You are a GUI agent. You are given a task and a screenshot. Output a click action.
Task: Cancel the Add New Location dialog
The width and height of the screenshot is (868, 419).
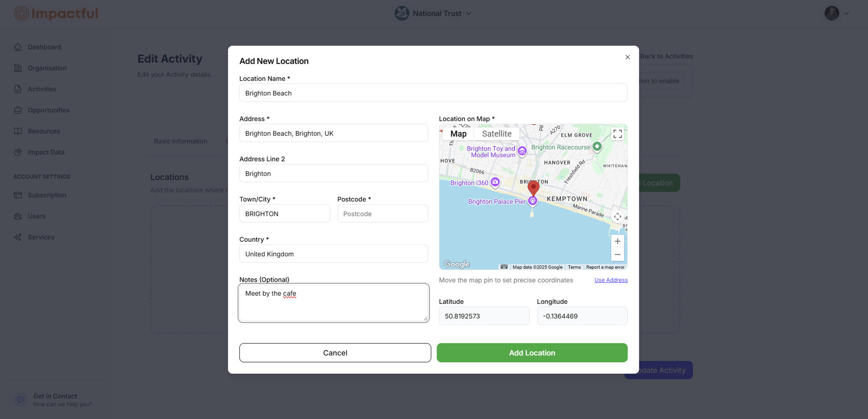click(x=335, y=353)
